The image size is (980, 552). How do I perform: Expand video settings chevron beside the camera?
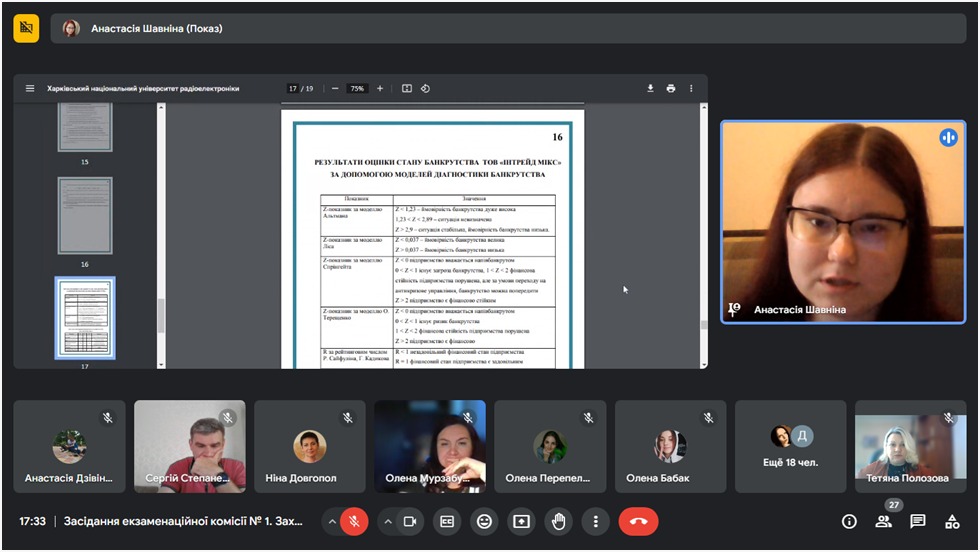[x=387, y=521]
